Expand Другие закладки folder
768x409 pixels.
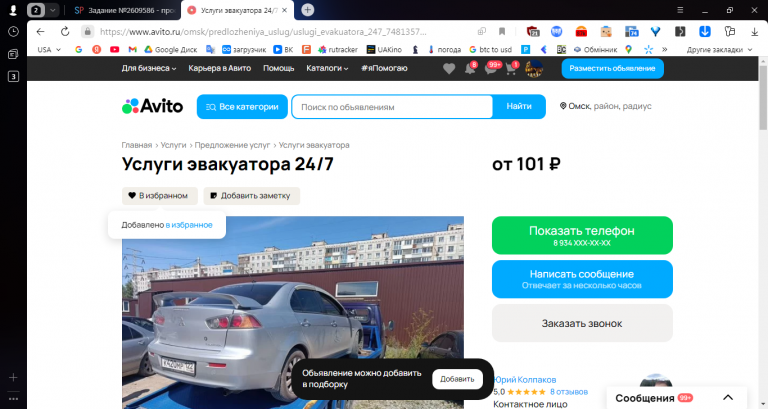click(x=720, y=49)
